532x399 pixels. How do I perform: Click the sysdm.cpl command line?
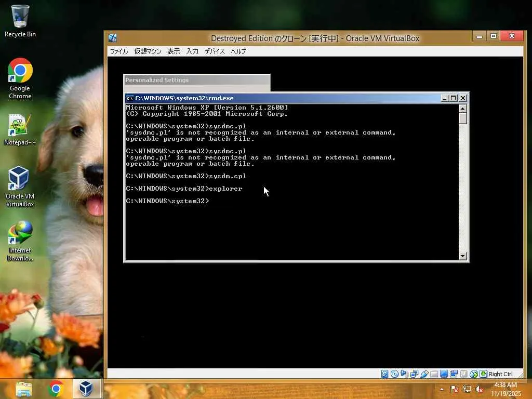[187, 176]
